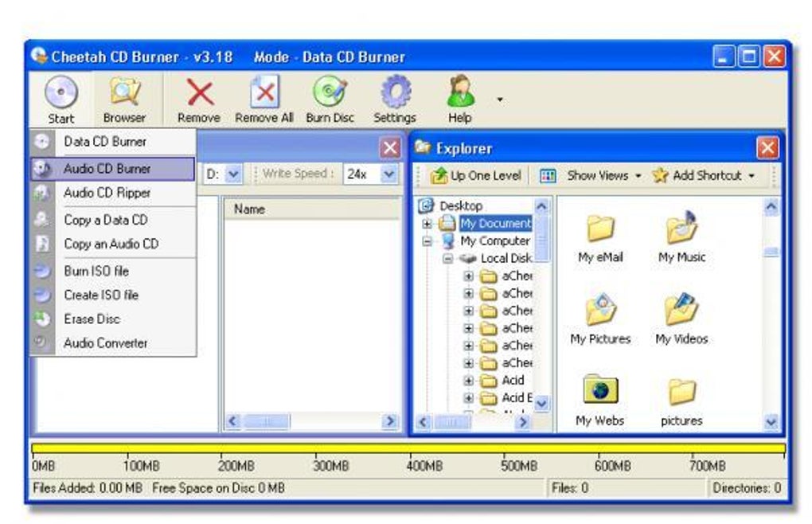Click file list horizontal scroll left arrow
The image size is (812, 524).
[232, 421]
